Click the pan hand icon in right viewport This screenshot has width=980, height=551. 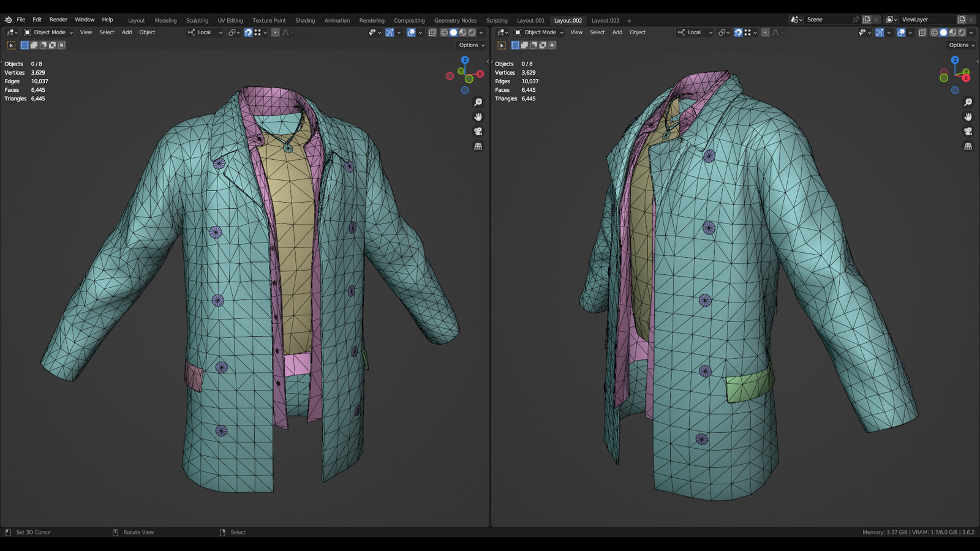click(968, 117)
